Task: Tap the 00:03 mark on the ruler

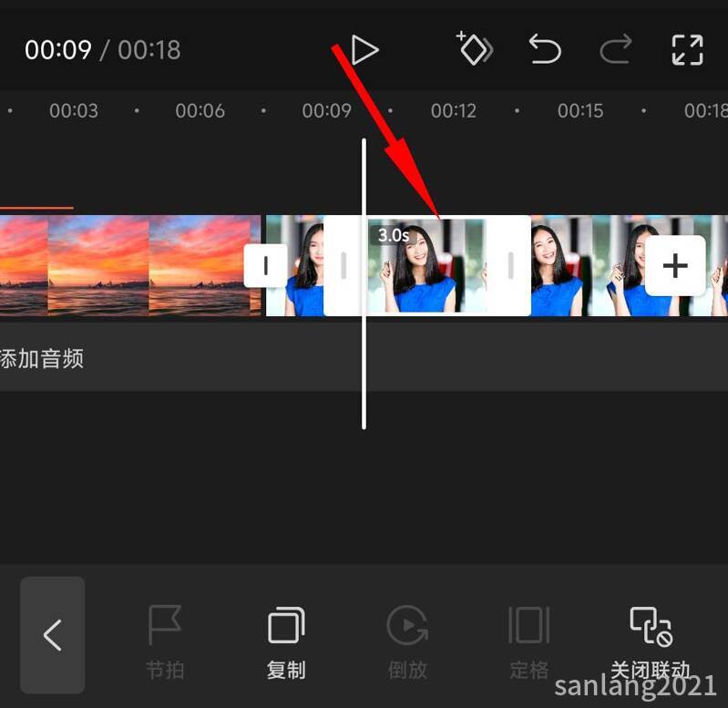Action: 74,110
